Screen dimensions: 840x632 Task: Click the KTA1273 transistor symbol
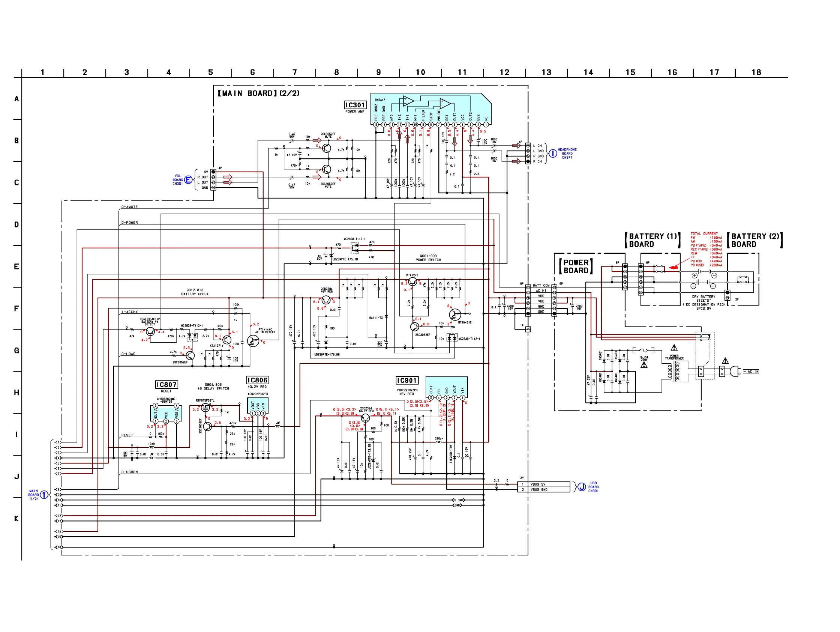412,282
